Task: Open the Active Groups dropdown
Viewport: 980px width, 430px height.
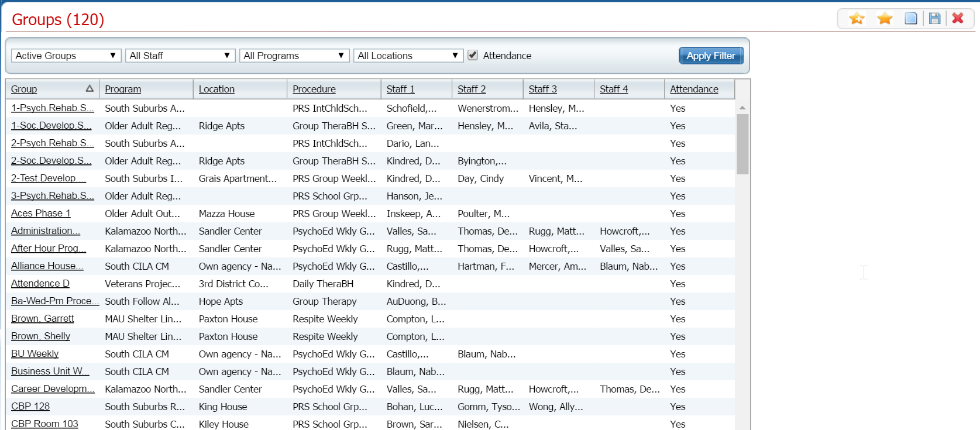Action: click(66, 56)
